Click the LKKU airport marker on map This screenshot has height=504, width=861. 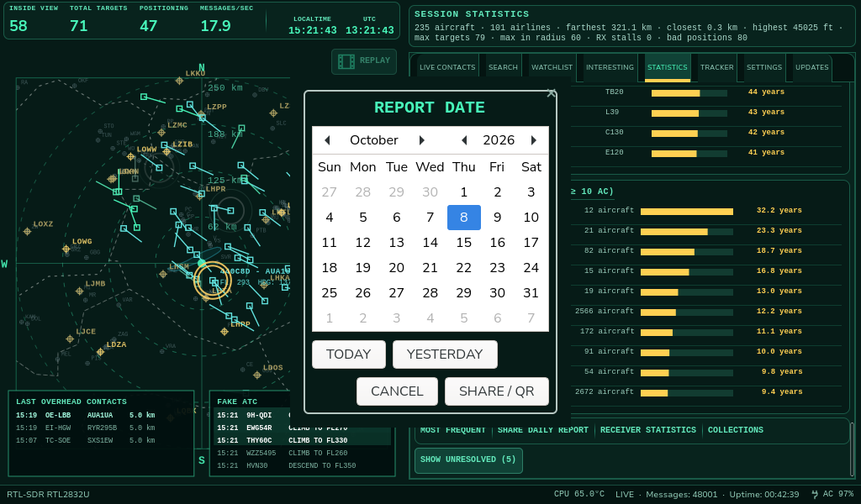(179, 81)
